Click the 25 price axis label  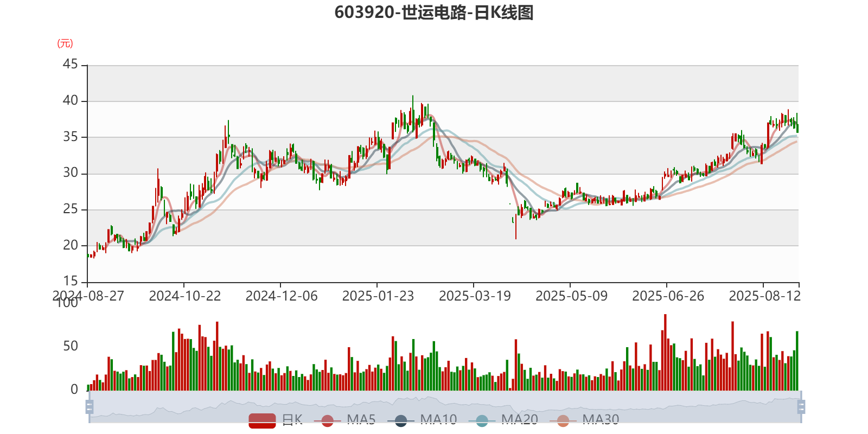pyautogui.click(x=71, y=209)
